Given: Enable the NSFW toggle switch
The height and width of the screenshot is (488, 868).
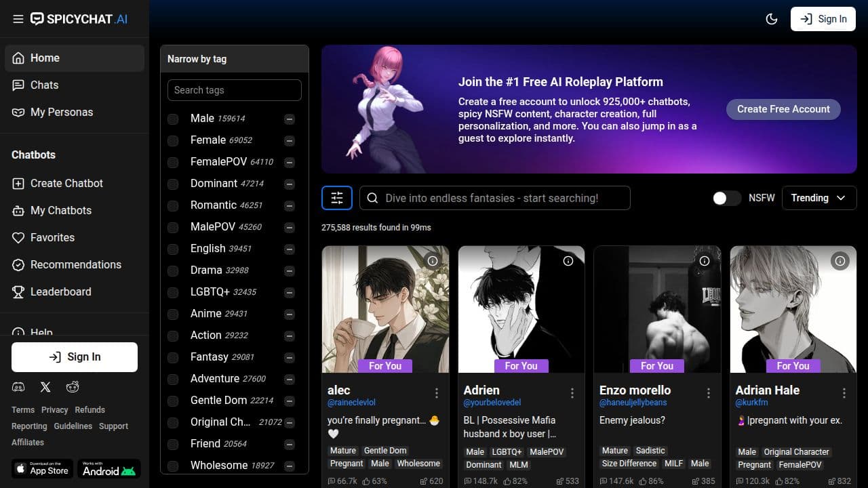Looking at the screenshot, I should click(x=726, y=198).
